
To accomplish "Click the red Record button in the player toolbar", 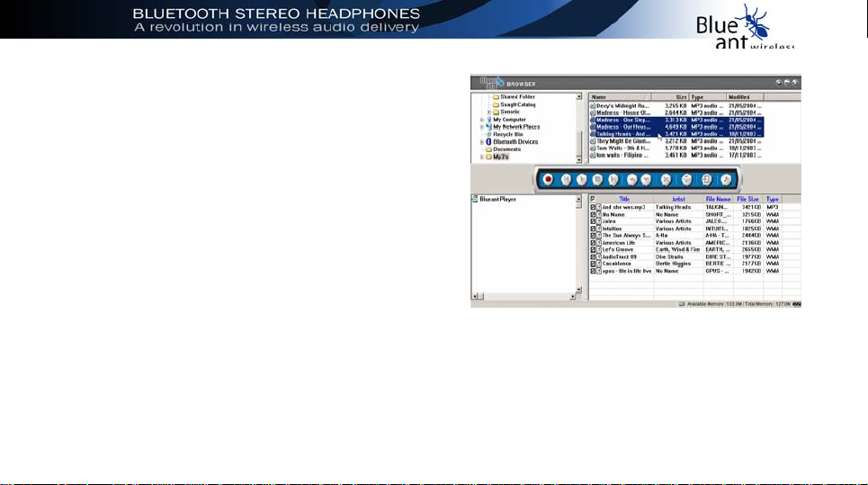I will click(x=548, y=179).
